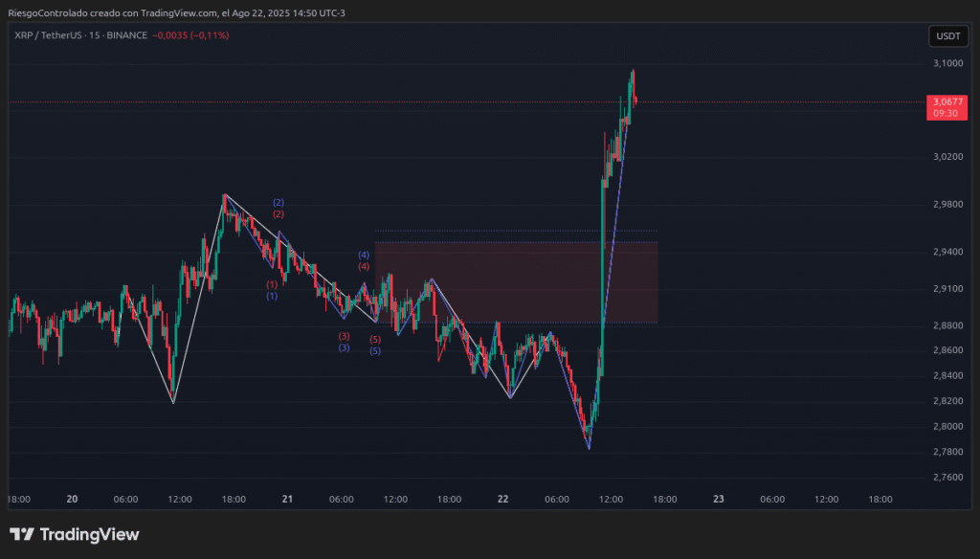Open the USDT currency selector
The width and height of the screenshot is (980, 559).
[x=947, y=36]
